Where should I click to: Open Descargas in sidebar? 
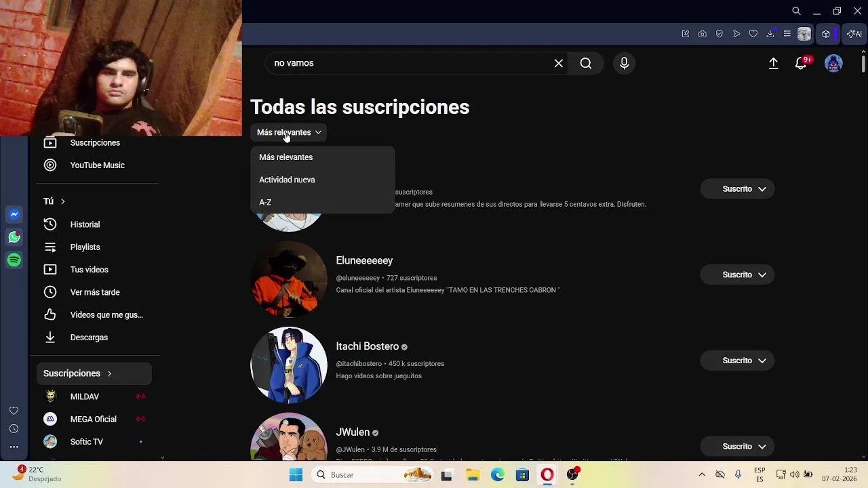94,338
